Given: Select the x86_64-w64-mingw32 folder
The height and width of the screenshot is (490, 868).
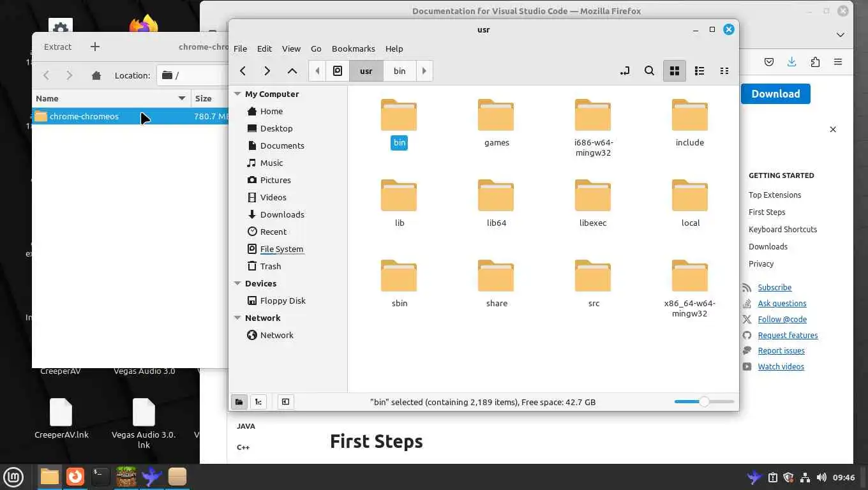Looking at the screenshot, I should [690, 288].
